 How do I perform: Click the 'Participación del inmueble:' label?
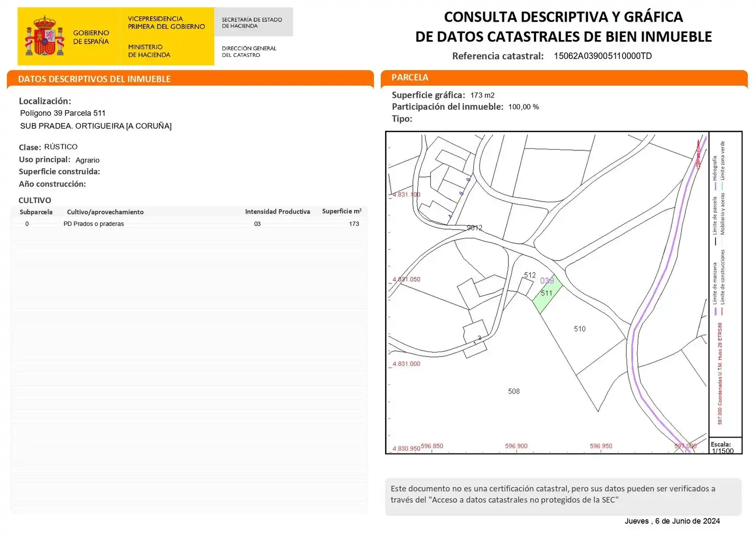coord(447,107)
